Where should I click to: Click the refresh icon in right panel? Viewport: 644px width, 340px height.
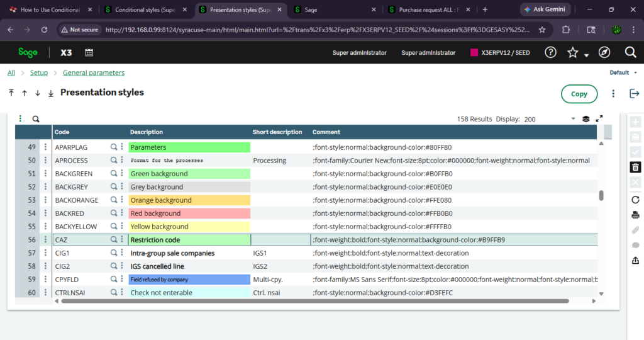pyautogui.click(x=635, y=200)
